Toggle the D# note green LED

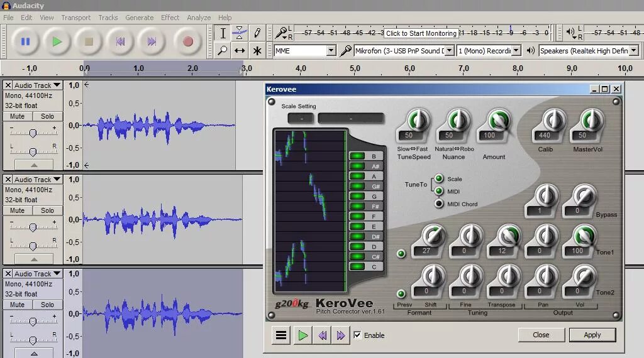357,236
